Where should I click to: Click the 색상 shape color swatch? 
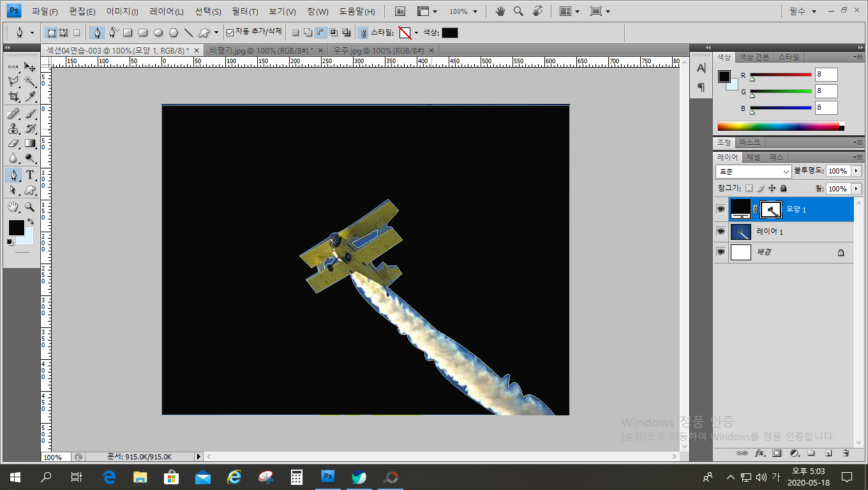tap(450, 33)
